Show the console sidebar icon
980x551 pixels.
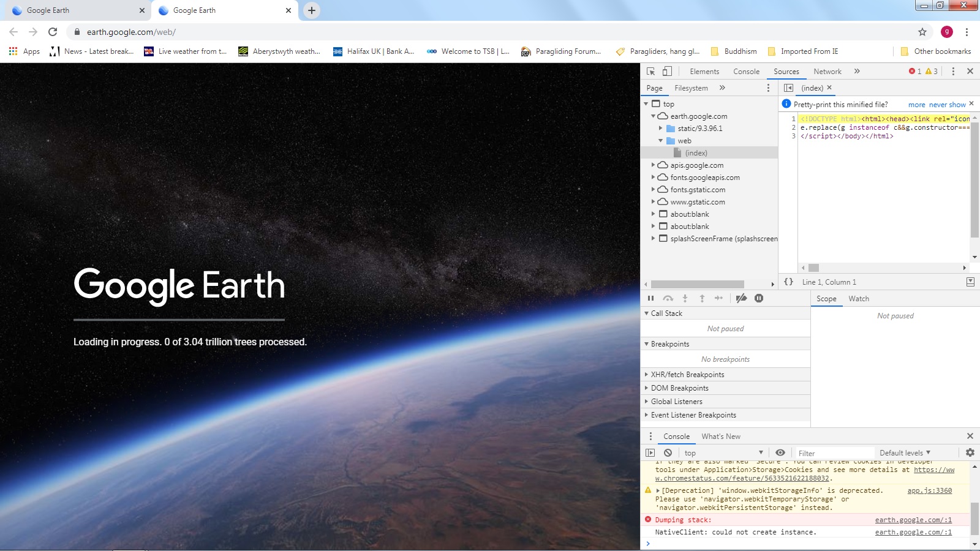tap(650, 453)
